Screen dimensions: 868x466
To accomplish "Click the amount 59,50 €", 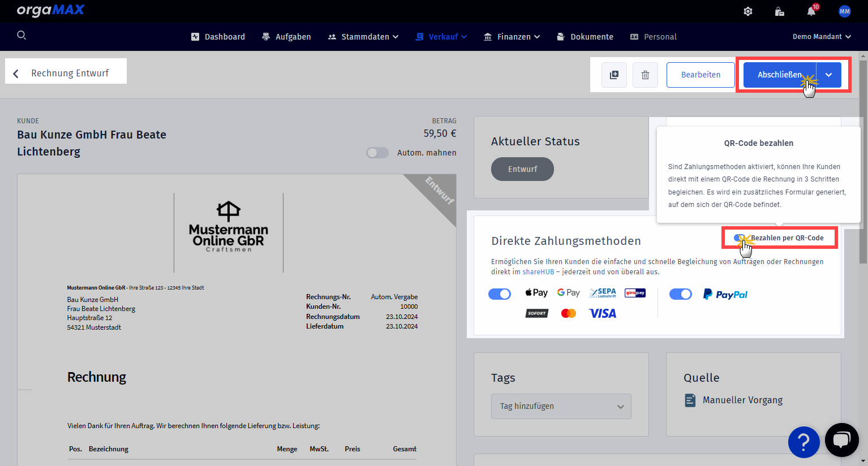I will tap(440, 133).
